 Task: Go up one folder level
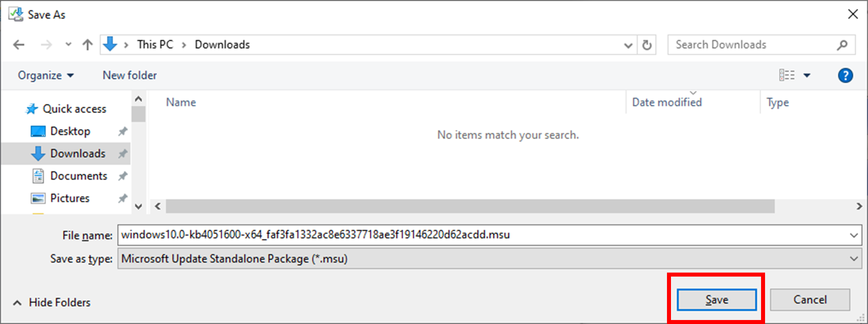tap(87, 45)
